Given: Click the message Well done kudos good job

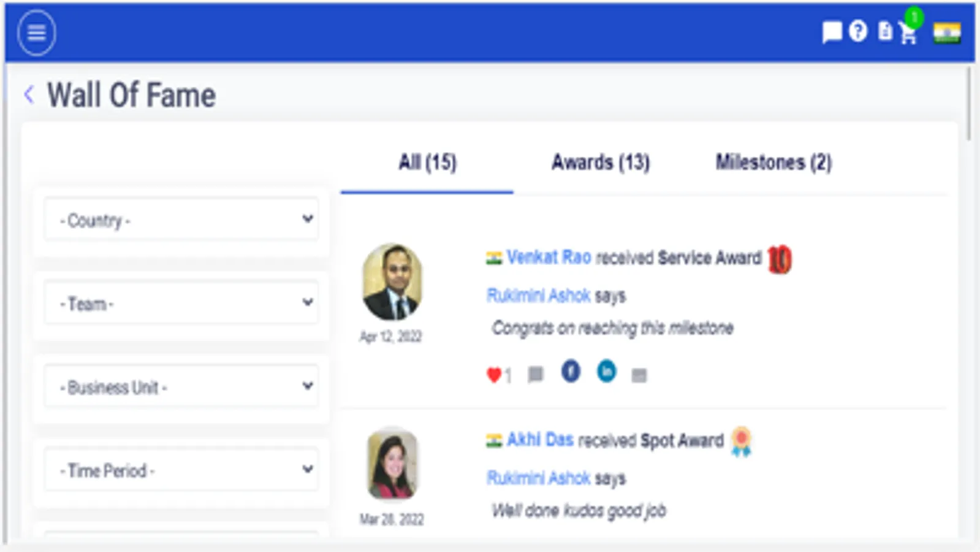Looking at the screenshot, I should [579, 510].
